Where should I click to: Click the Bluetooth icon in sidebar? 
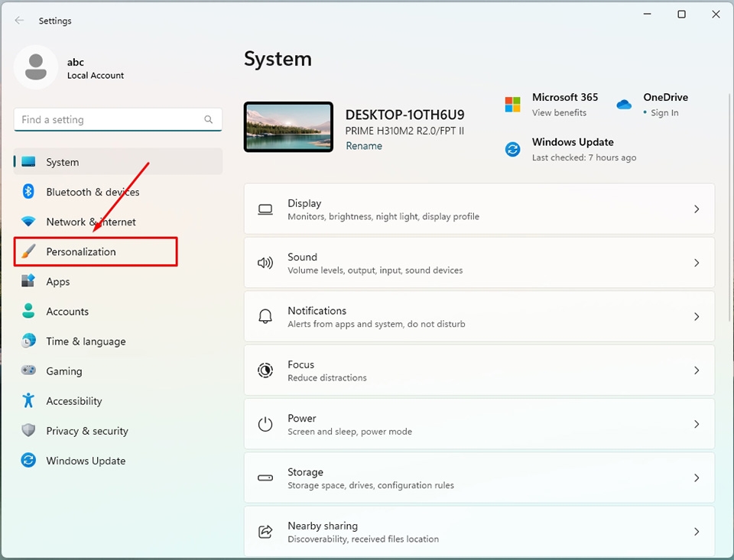point(28,191)
